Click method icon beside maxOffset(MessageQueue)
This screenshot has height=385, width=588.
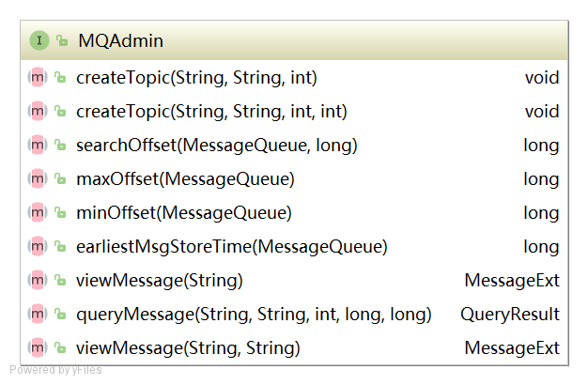click(38, 178)
